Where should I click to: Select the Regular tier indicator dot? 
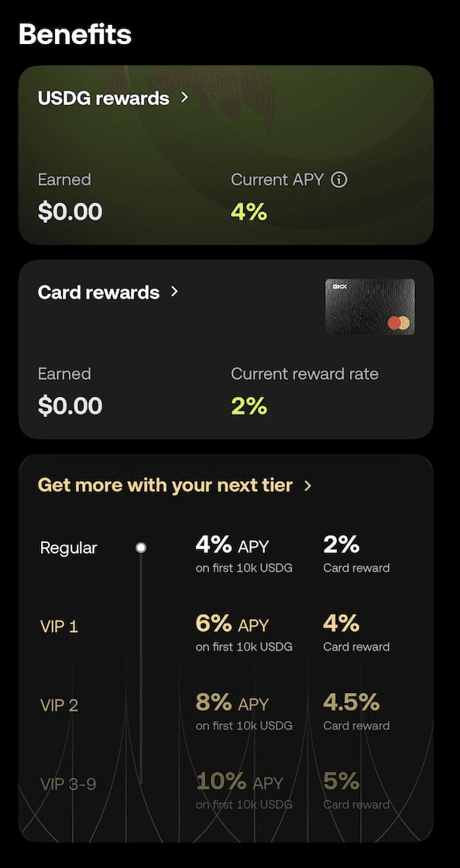[x=141, y=547]
